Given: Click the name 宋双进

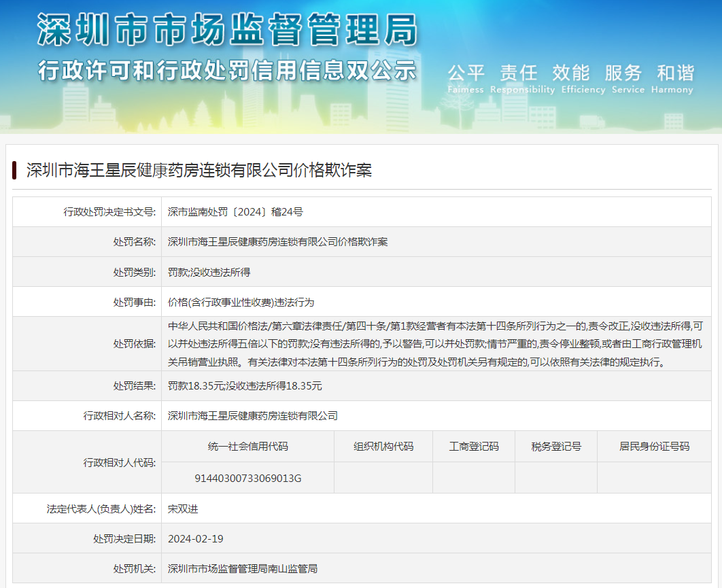Looking at the screenshot, I should pos(183,508).
